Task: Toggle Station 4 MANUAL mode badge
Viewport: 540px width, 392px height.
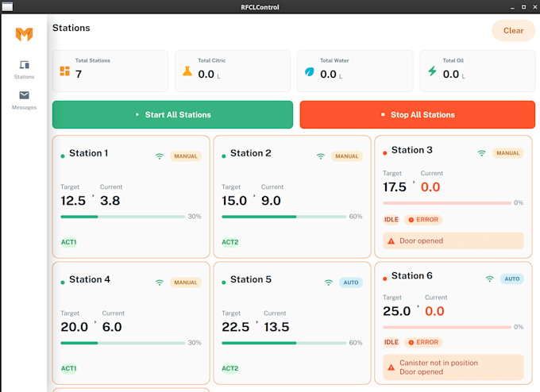Action: 186,282
